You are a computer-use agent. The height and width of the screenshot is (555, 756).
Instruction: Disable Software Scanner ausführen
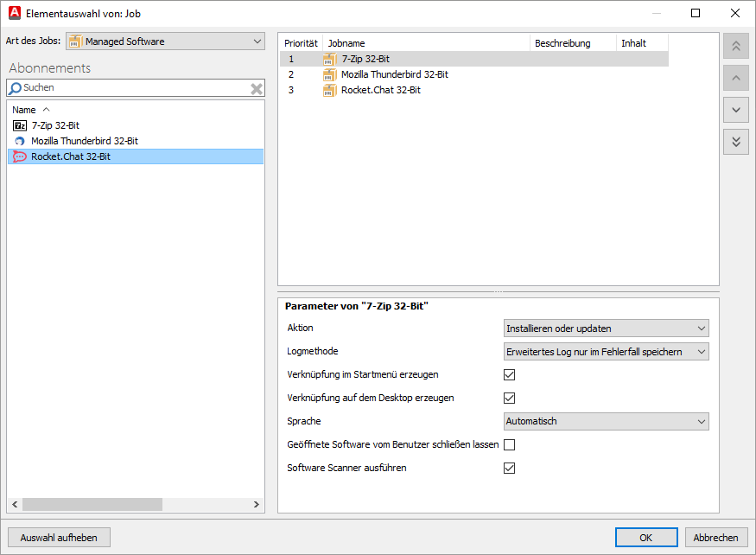click(x=509, y=468)
